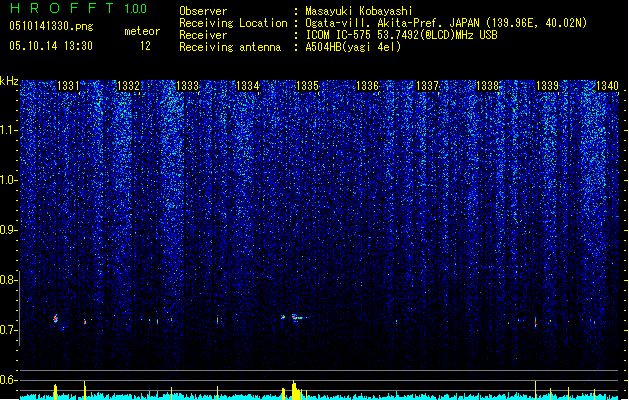Click the tallest yellow intensity spike near 1335

294,390
